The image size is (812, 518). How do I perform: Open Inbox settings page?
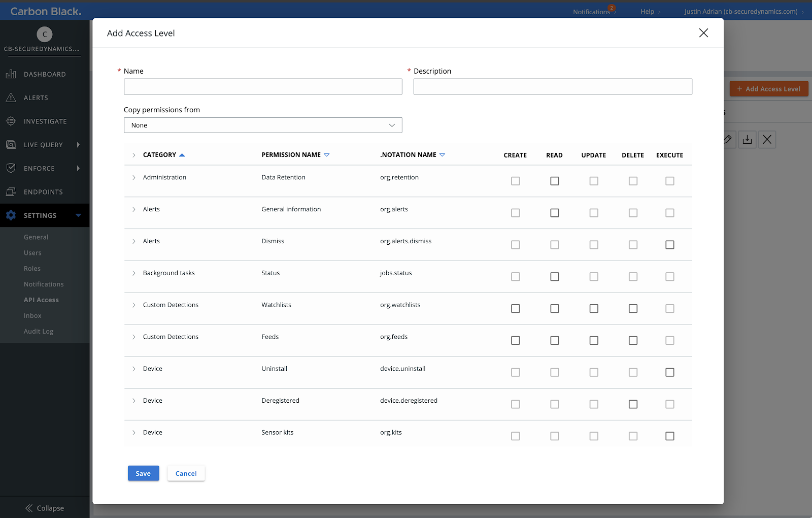pos(32,316)
